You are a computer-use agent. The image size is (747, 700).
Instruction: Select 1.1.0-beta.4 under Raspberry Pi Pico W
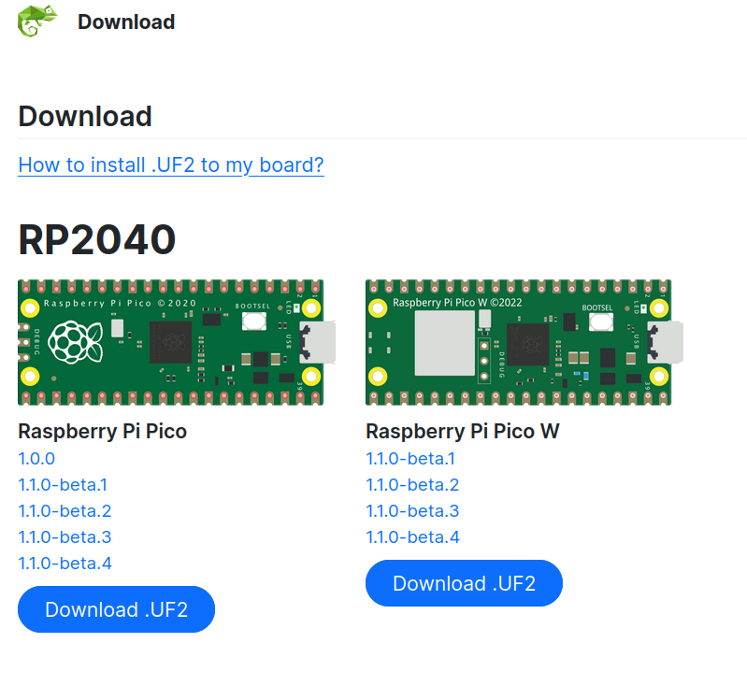[x=412, y=537]
